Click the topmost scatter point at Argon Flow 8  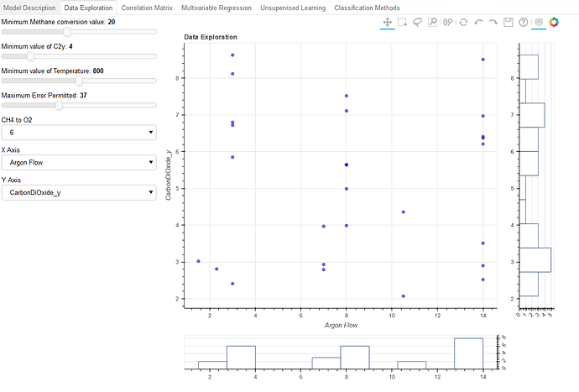pyautogui.click(x=347, y=96)
